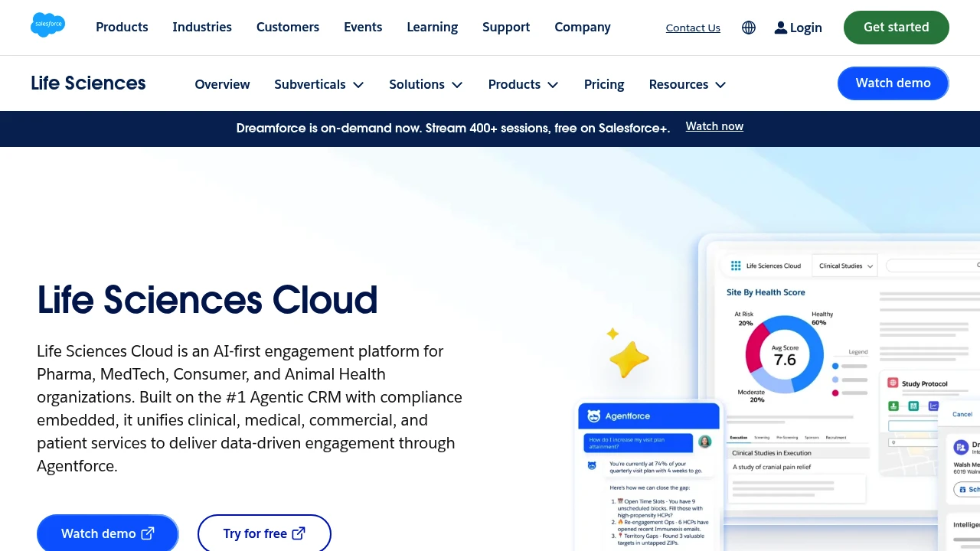Open the Events menu

[x=363, y=27]
